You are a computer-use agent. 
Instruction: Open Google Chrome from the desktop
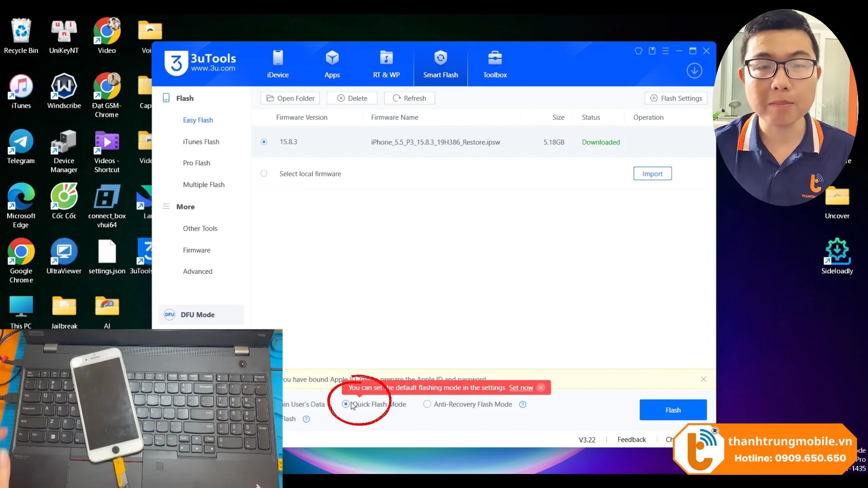pos(21,260)
